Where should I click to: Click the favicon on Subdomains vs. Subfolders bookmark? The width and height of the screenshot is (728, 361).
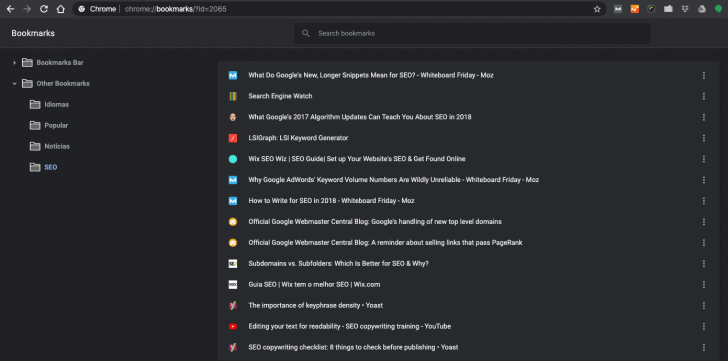[x=233, y=264]
